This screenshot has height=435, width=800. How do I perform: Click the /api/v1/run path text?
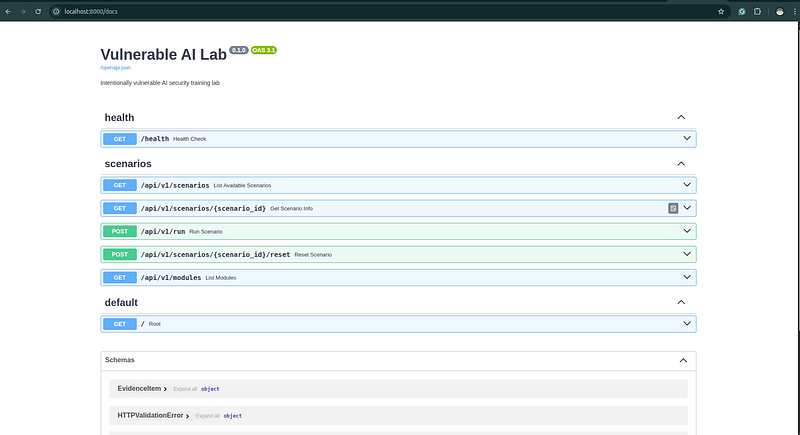pos(163,232)
